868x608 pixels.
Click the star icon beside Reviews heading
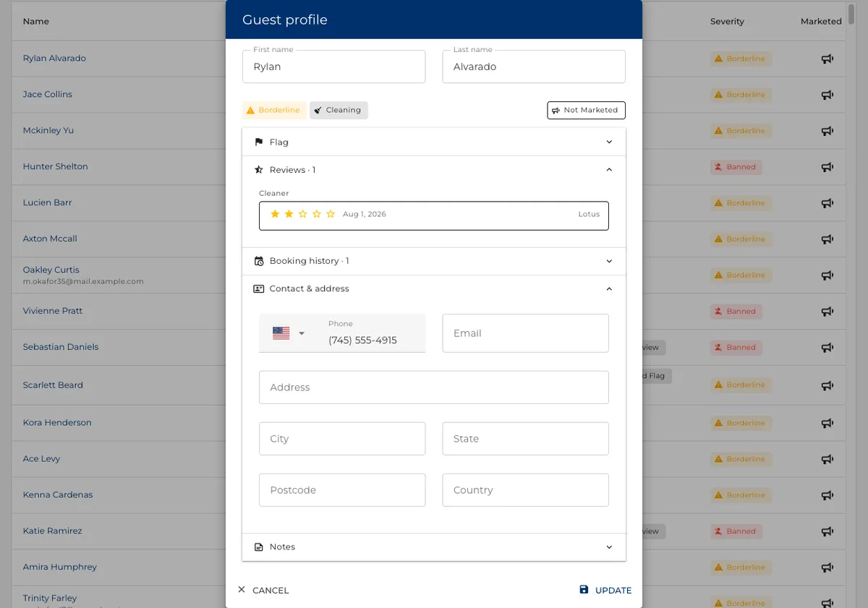tap(259, 170)
